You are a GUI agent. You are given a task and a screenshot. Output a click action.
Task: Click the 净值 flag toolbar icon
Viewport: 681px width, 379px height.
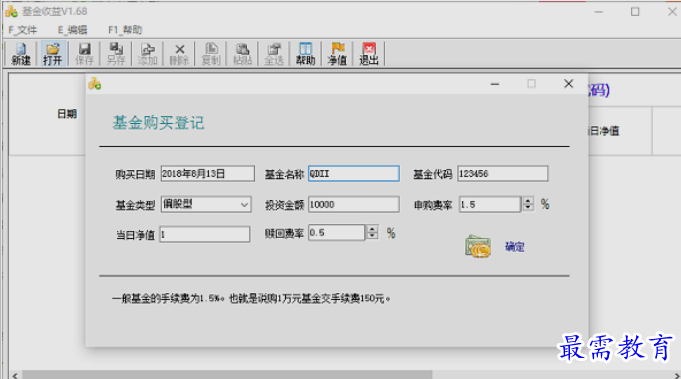337,54
